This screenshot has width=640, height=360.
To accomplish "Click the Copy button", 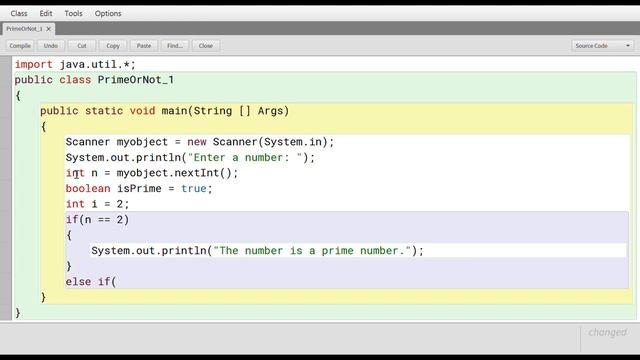I will click(x=113, y=46).
